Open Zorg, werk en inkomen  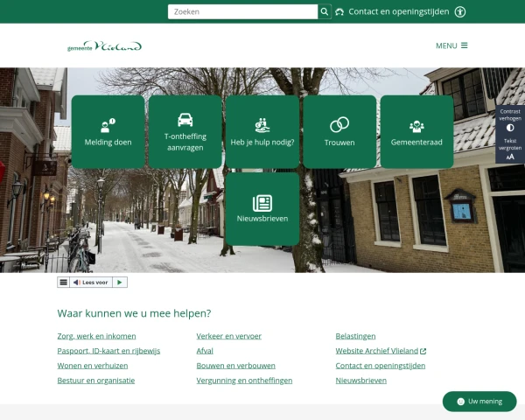tap(97, 336)
